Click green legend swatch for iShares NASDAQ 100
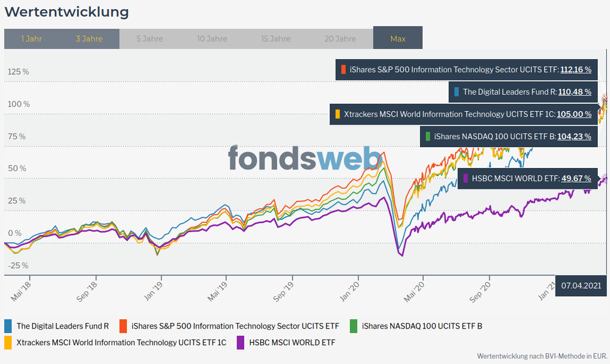The height and width of the screenshot is (364, 610). (x=354, y=326)
